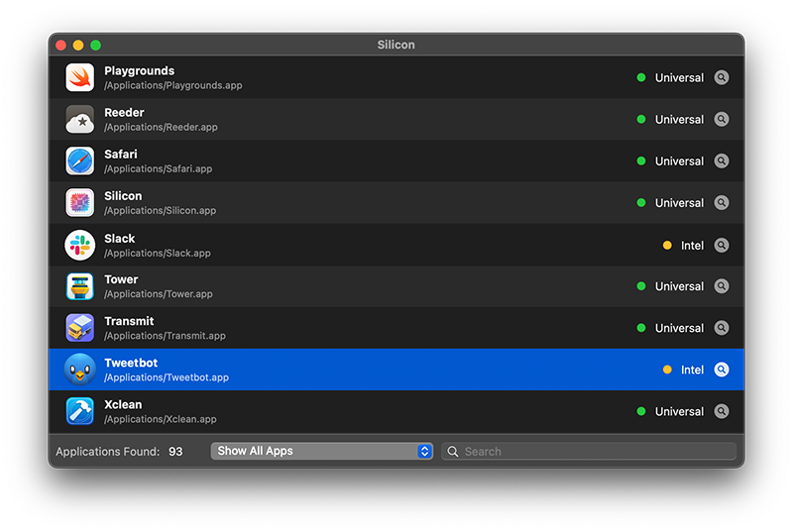Click the /Applications/Playgrounds.app path

tap(172, 85)
